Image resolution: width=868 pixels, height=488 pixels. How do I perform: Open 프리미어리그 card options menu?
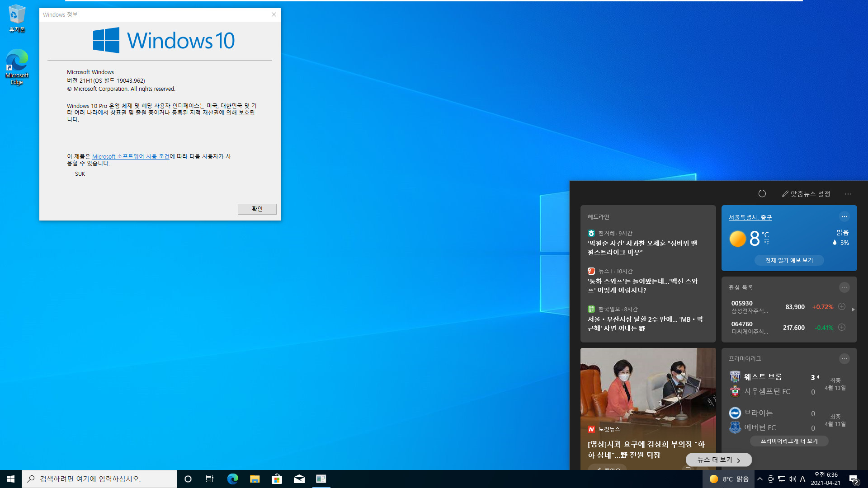click(x=844, y=359)
